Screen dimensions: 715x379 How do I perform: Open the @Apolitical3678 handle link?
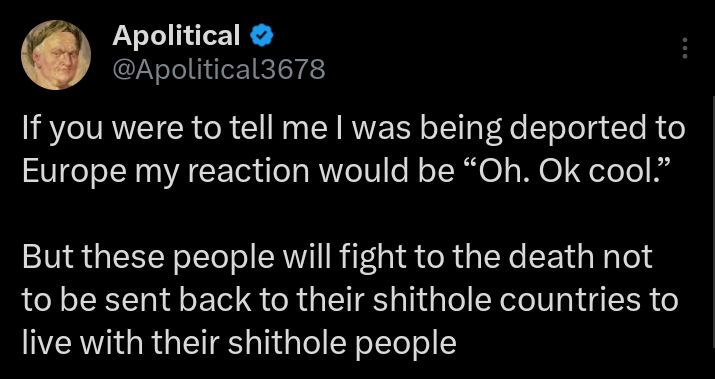point(219,70)
